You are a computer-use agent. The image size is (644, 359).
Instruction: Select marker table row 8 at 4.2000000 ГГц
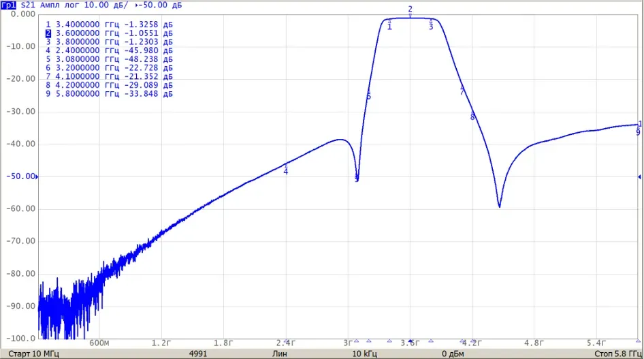coord(109,85)
